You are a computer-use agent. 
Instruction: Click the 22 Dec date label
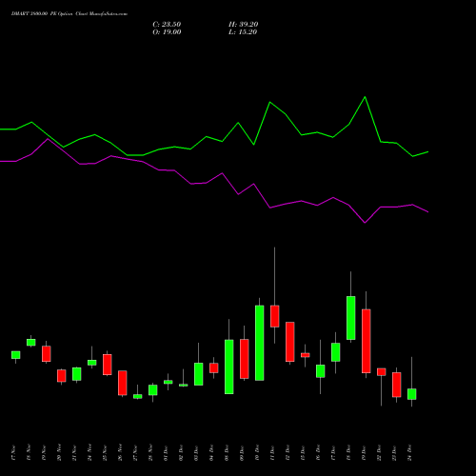379,453
